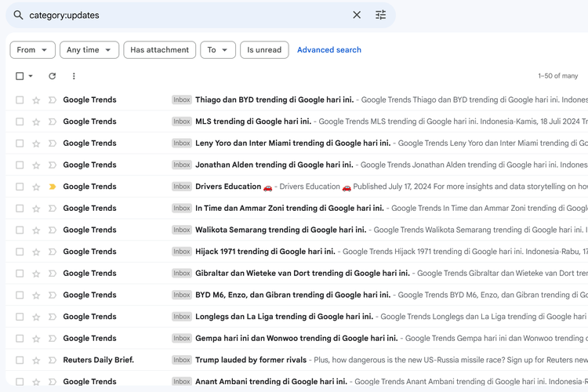
Task: Click the Inbox label on Drivers Education email
Action: coord(182,187)
